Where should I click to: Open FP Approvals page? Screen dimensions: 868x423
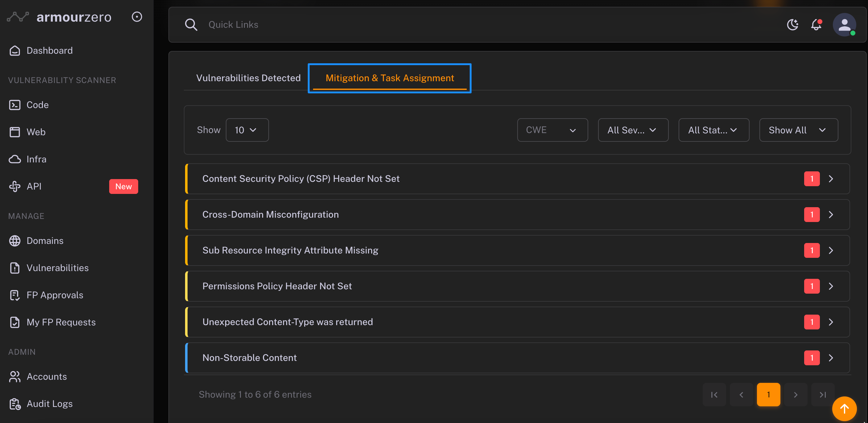tap(55, 295)
